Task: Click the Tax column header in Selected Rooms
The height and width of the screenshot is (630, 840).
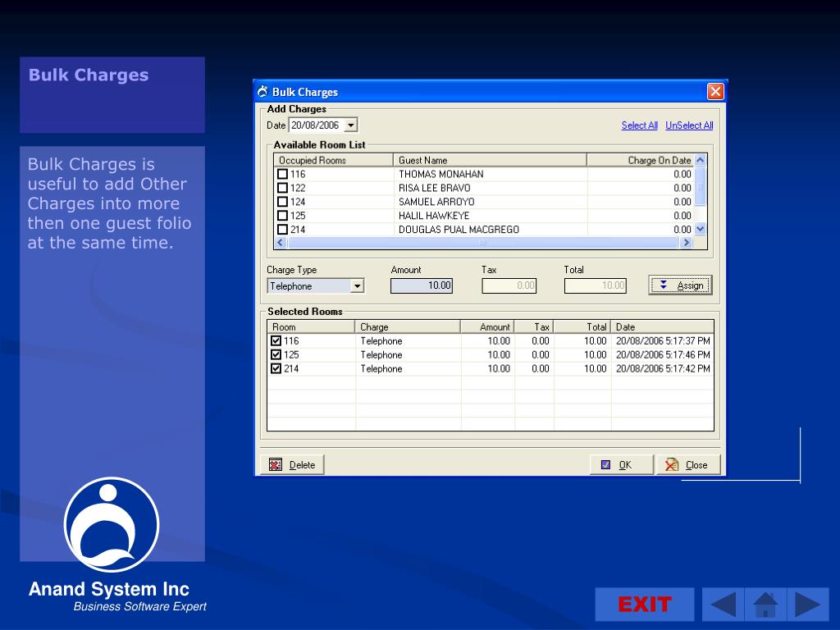Action: click(534, 326)
